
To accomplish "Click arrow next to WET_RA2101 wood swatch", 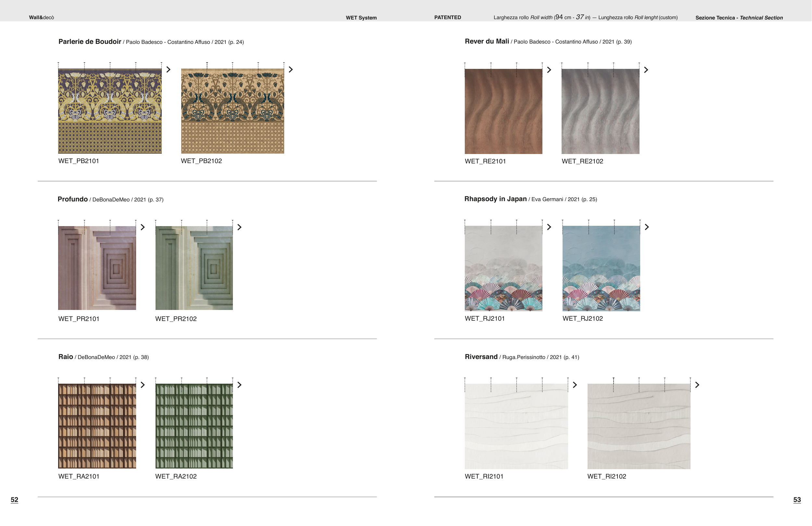I will [143, 385].
